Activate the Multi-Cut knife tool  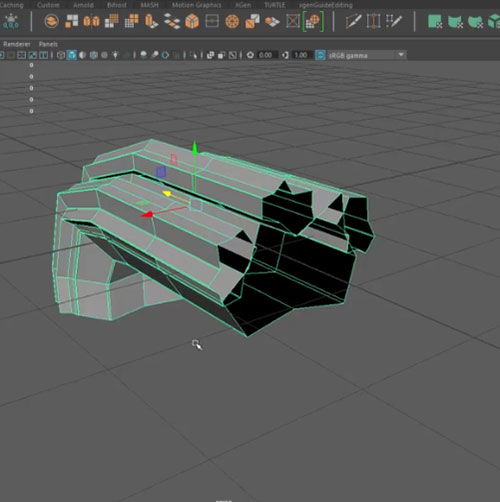pos(393,21)
